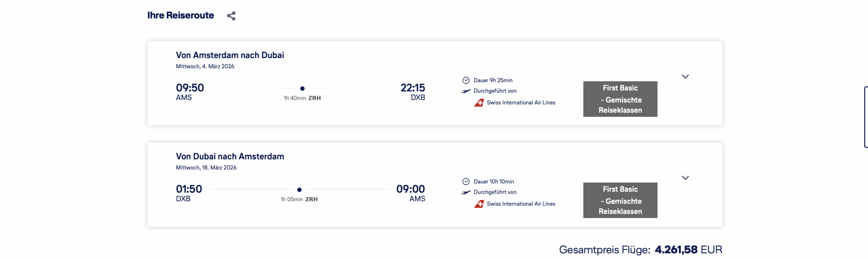Open the side tab on the right edge
Screen dimensions: 868x259
[866, 117]
